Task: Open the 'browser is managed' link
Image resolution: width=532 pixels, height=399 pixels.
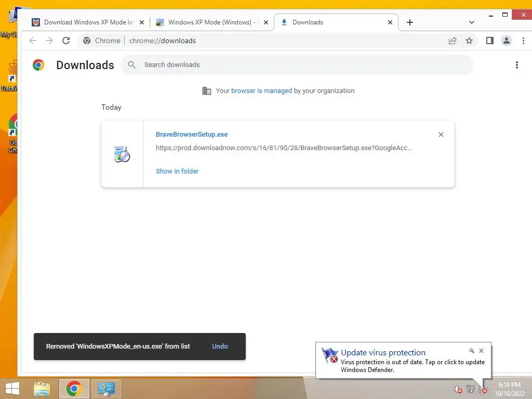Action: coord(261,91)
